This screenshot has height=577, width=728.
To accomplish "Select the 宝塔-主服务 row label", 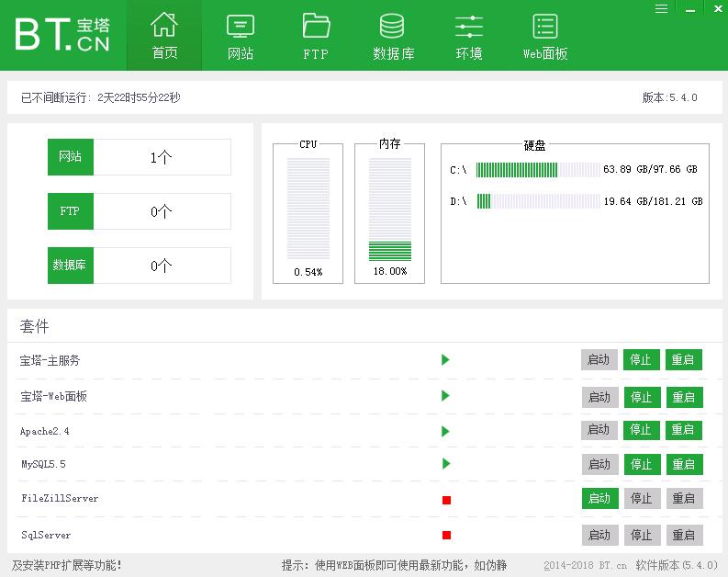I will [x=50, y=360].
